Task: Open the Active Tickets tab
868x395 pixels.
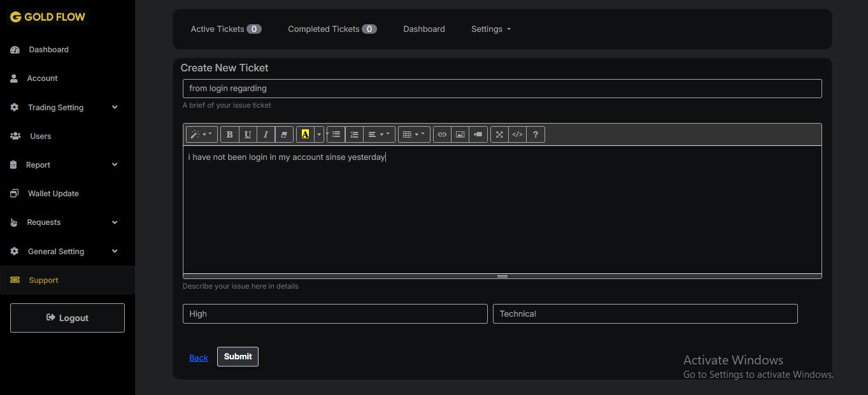Action: pos(225,29)
